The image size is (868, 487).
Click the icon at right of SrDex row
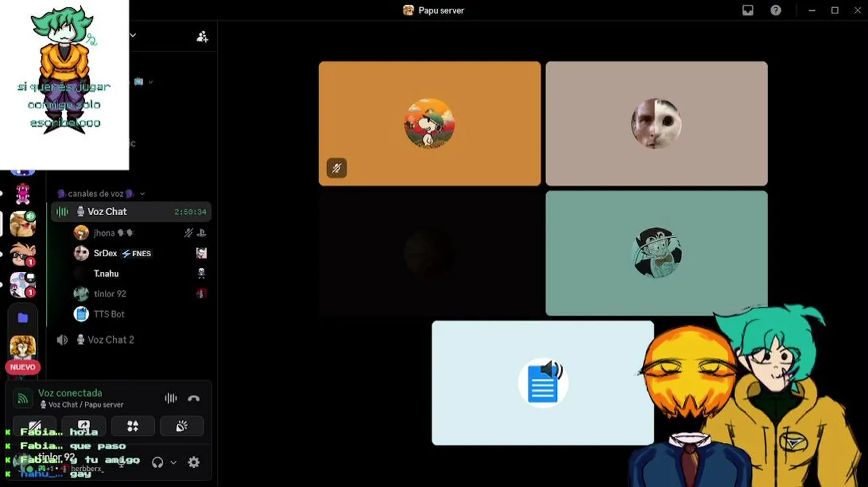coord(201,253)
